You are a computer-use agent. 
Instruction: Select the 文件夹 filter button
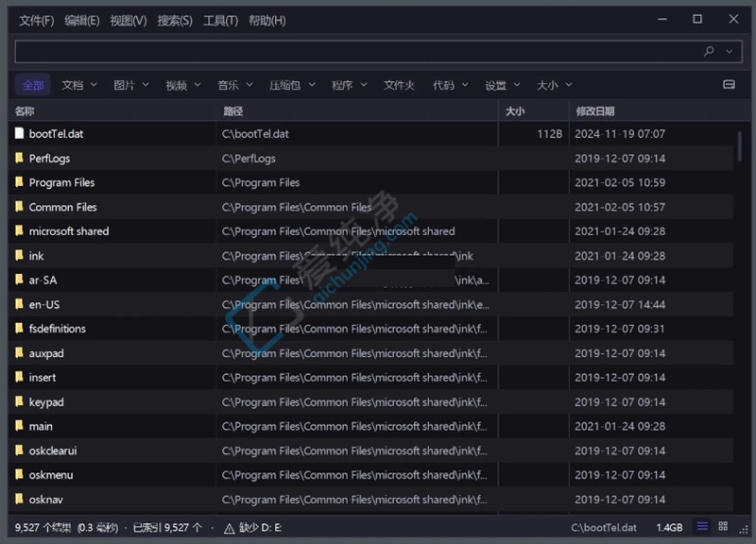(x=399, y=85)
